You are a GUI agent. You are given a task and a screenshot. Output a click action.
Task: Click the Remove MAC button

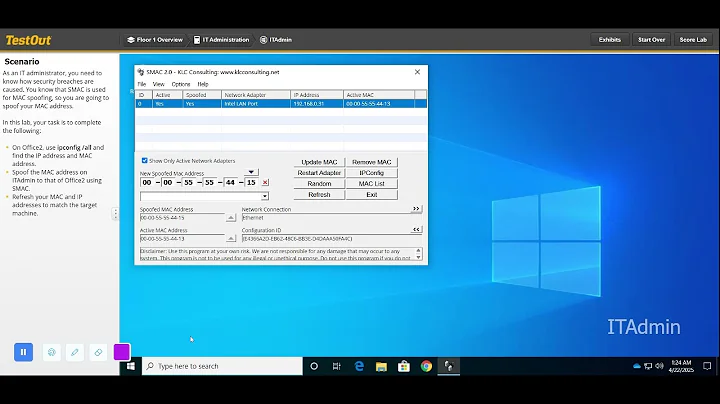coord(371,162)
